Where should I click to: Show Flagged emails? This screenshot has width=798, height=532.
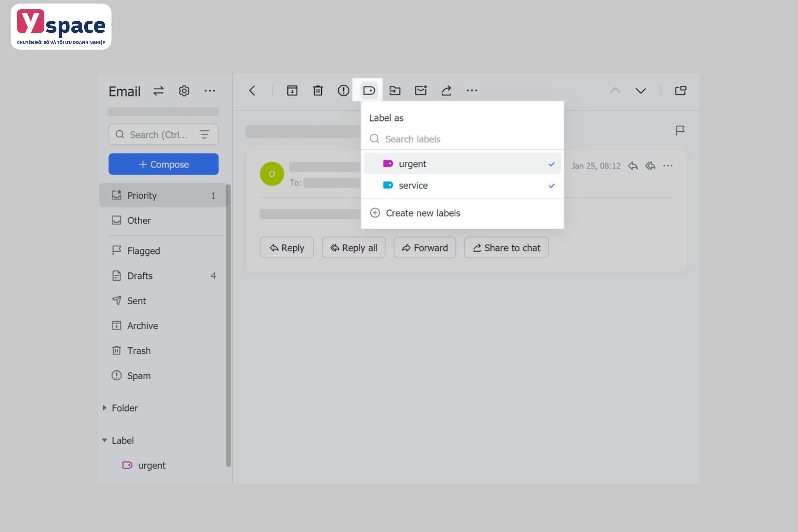coord(163,251)
